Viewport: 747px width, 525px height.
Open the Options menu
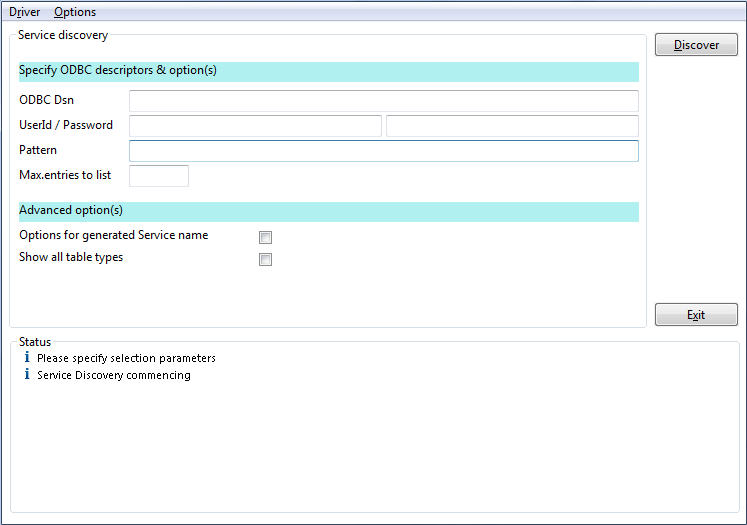75,12
